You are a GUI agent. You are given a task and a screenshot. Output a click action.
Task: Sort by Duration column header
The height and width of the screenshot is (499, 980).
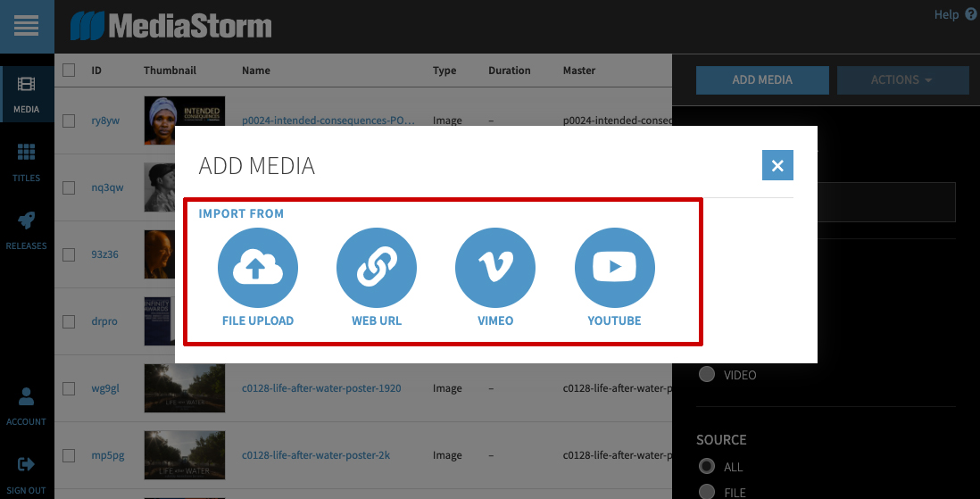510,71
